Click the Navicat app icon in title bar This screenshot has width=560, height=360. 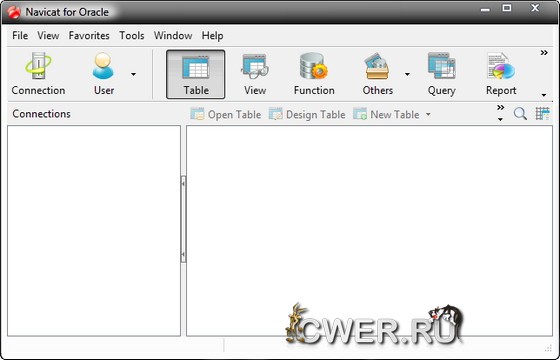coord(14,12)
